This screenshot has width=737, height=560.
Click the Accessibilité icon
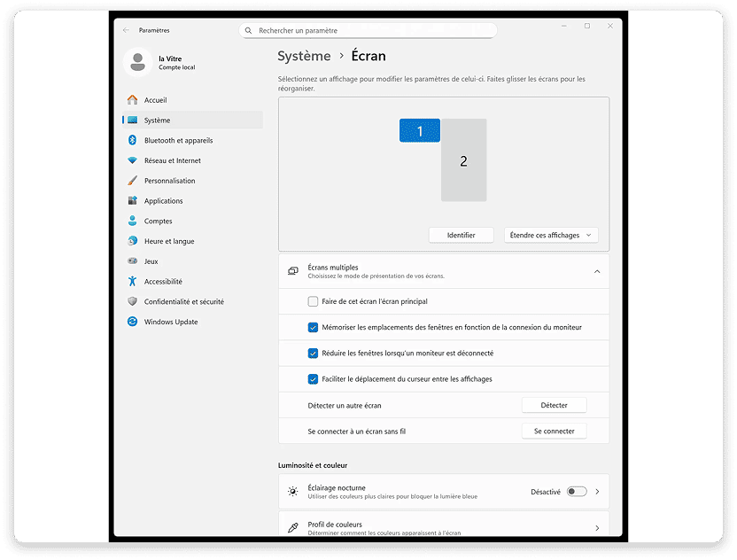(133, 281)
